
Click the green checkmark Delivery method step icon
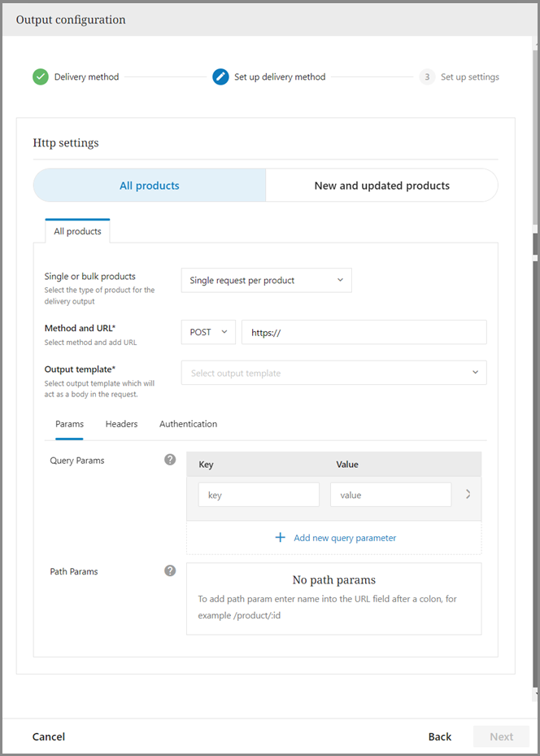41,77
